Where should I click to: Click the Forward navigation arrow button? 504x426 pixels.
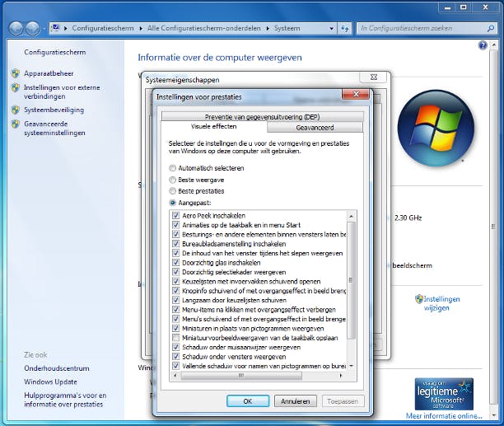click(32, 28)
